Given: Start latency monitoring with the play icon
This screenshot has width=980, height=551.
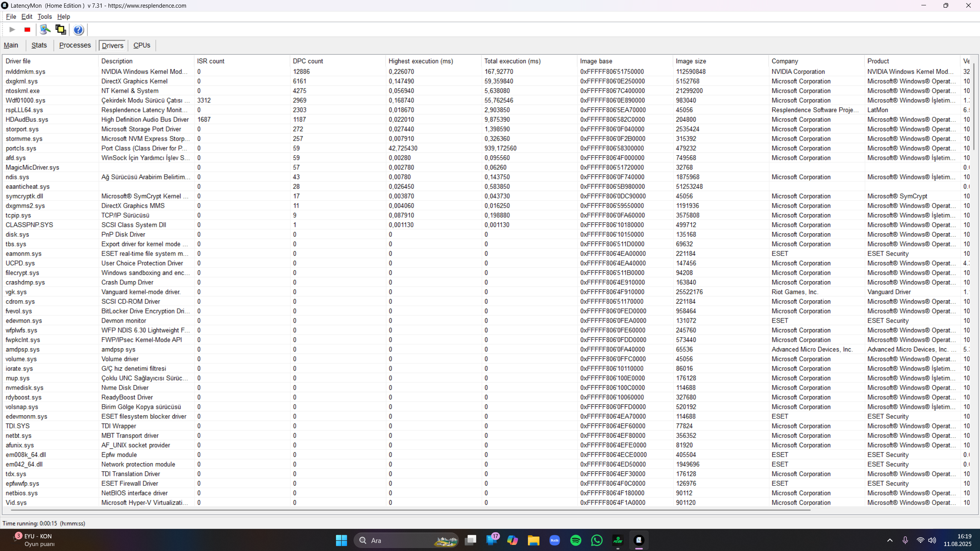Looking at the screenshot, I should 11,30.
